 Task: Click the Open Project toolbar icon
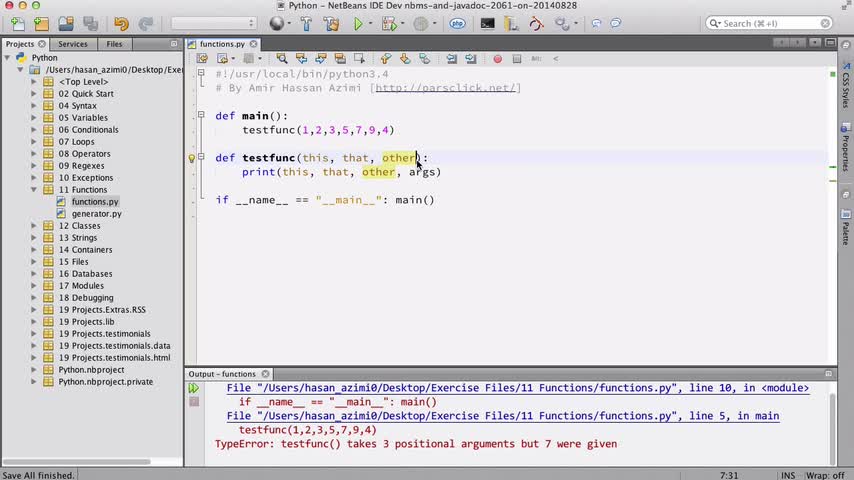(x=66, y=23)
